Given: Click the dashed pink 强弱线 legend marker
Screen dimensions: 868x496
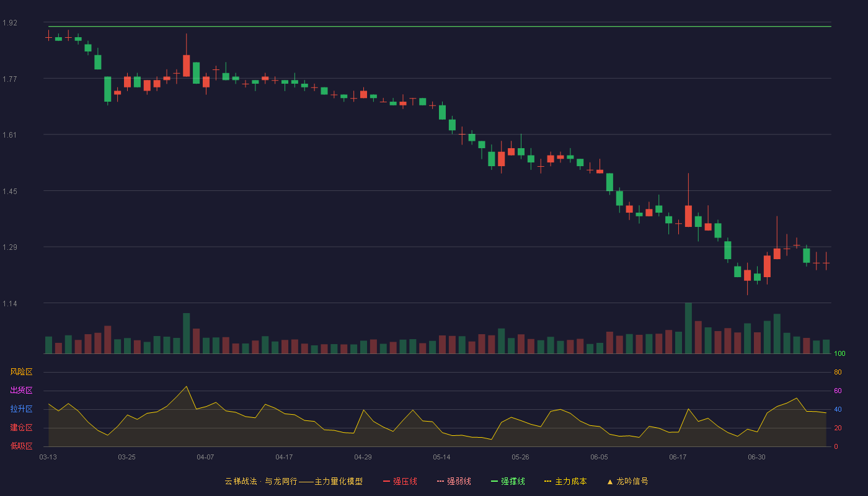Looking at the screenshot, I should click(441, 481).
